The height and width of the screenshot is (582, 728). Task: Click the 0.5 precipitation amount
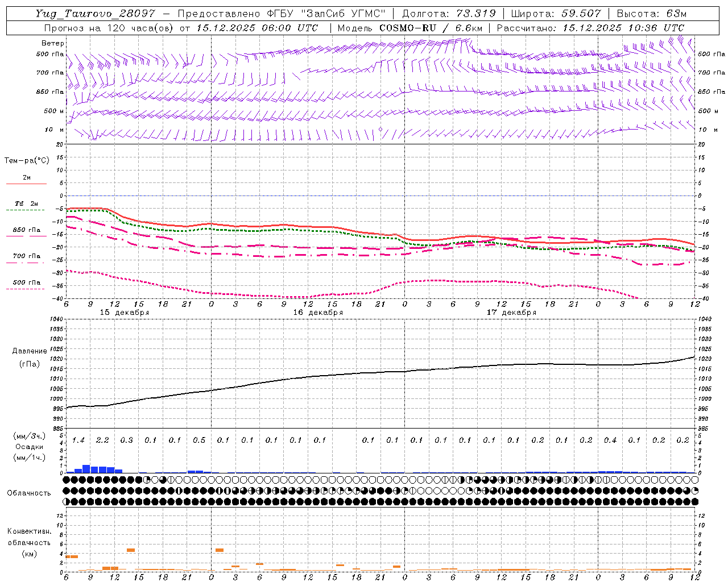[199, 440]
